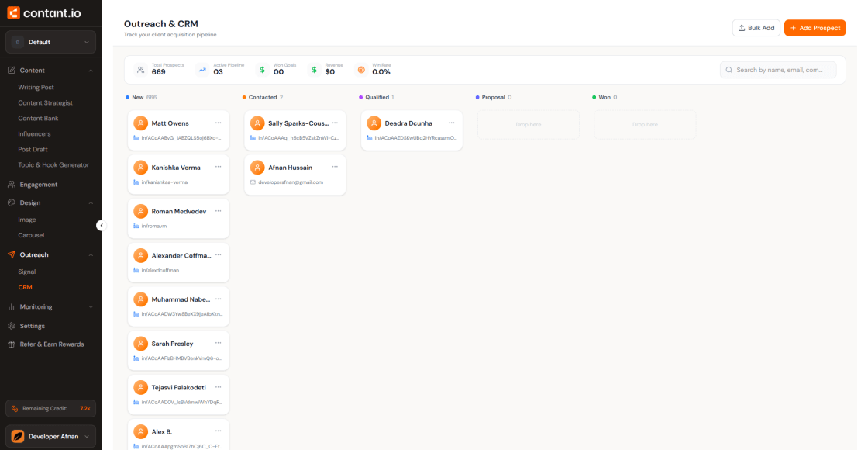Select Influencers in the sidebar

(34, 133)
